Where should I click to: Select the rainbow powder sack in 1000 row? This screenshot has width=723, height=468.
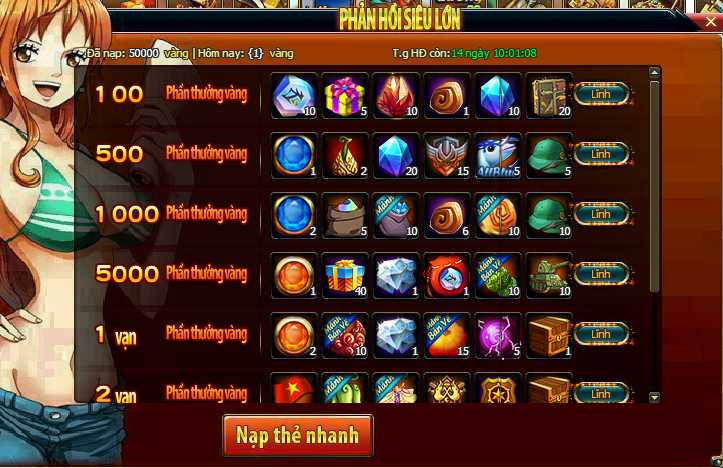[x=345, y=216]
